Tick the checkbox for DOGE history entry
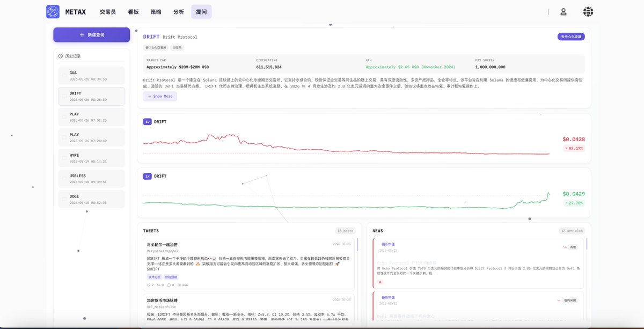The image size is (644, 329). point(64,200)
